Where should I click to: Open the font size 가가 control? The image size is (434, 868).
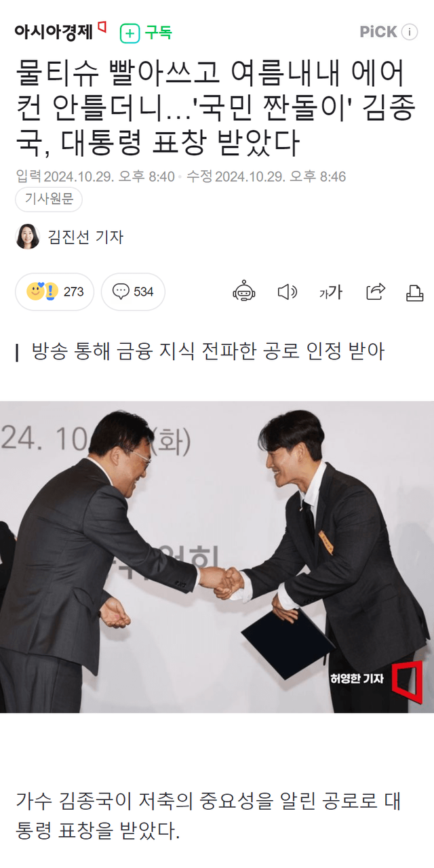pyautogui.click(x=331, y=292)
